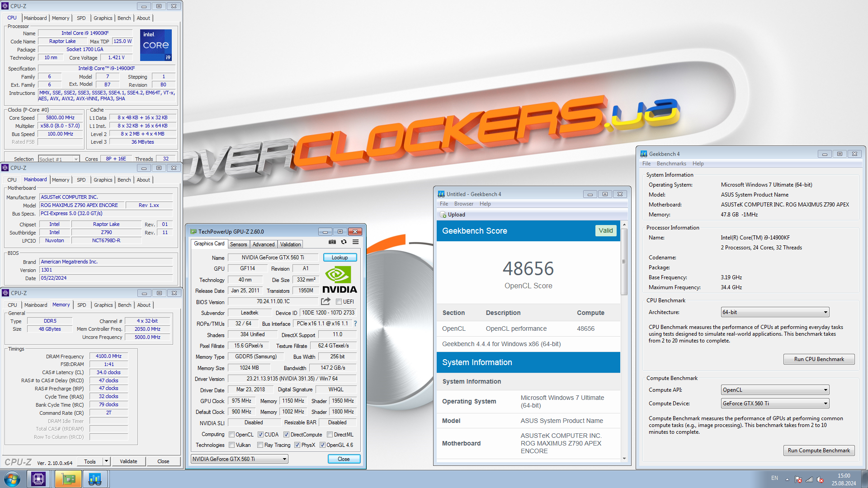The width and height of the screenshot is (868, 488).
Task: Click the Lookup button in GPU-Z
Action: click(x=340, y=258)
